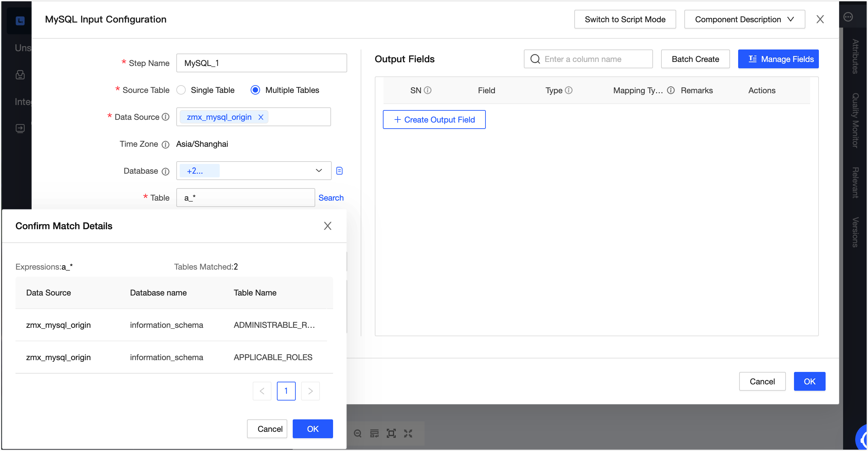Screen dimensions: 868x451
Task: Close the MySQL Input Configuration panel
Action: click(x=820, y=19)
